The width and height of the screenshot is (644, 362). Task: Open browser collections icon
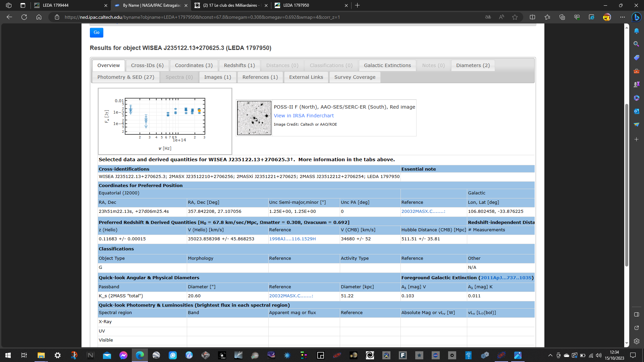click(x=562, y=17)
